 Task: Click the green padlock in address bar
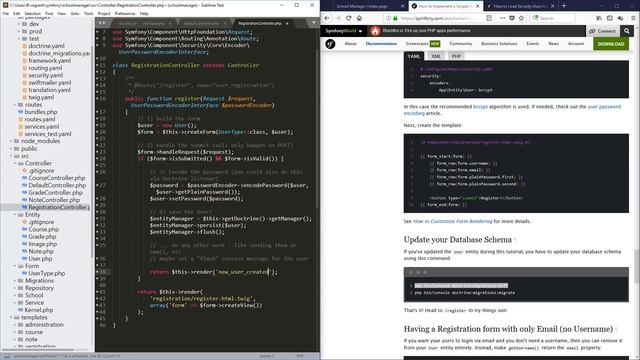coord(395,18)
